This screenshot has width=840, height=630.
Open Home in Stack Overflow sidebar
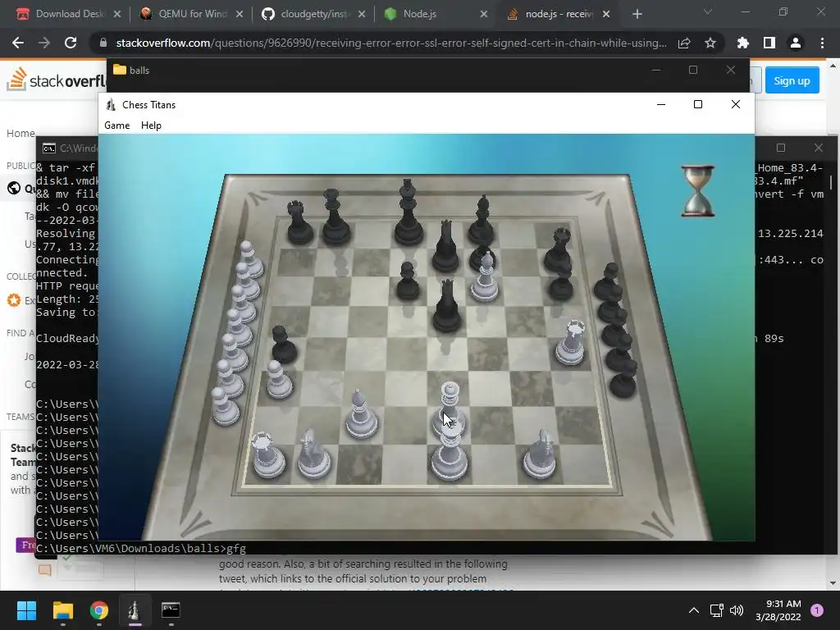point(21,134)
